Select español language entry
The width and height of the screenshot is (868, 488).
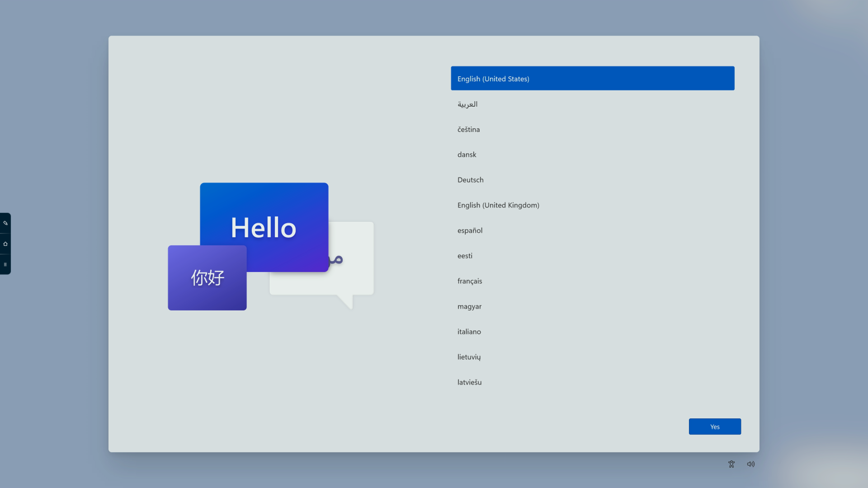tap(470, 230)
